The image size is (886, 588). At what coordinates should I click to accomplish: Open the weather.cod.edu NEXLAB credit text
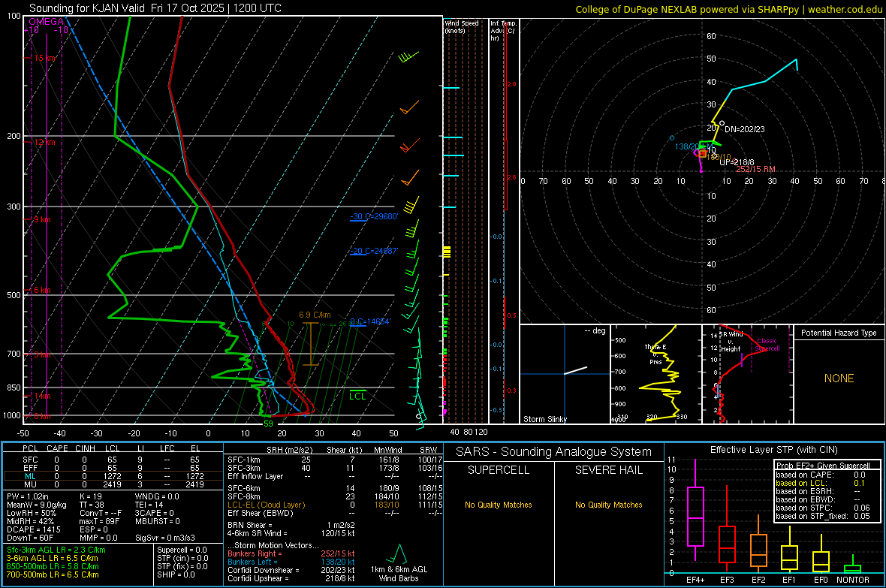(x=728, y=9)
